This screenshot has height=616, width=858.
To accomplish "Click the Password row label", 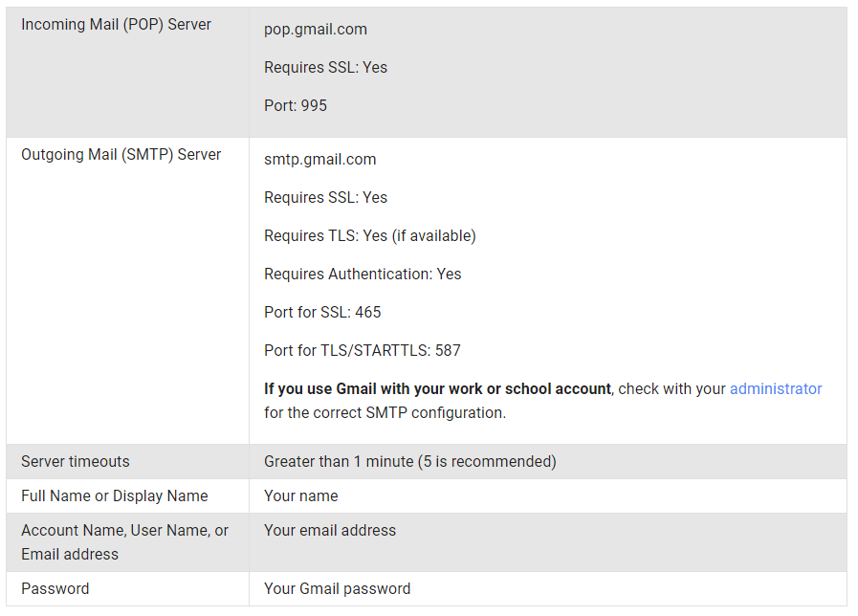I will click(55, 589).
